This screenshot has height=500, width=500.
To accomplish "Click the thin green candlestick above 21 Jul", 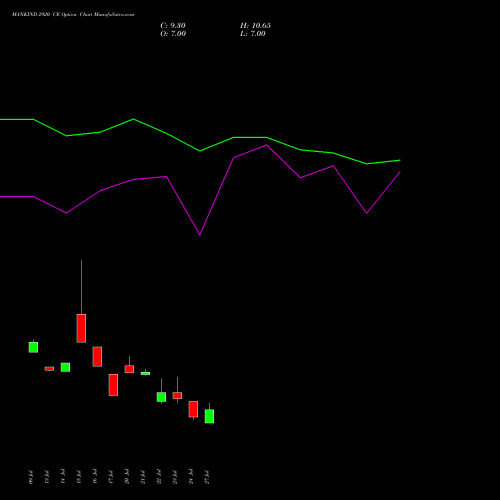I will tap(145, 373).
